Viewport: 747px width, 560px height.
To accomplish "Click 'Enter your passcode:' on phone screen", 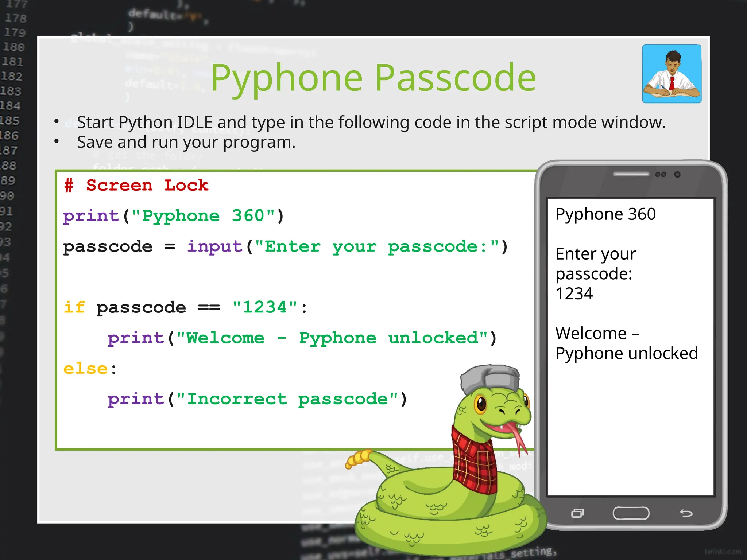I will coord(596,264).
